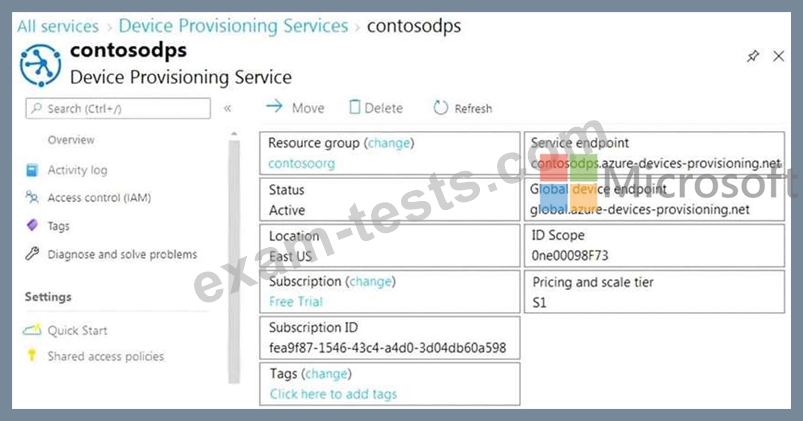Open Access control (IAM) page
The image size is (803, 421).
(x=99, y=197)
